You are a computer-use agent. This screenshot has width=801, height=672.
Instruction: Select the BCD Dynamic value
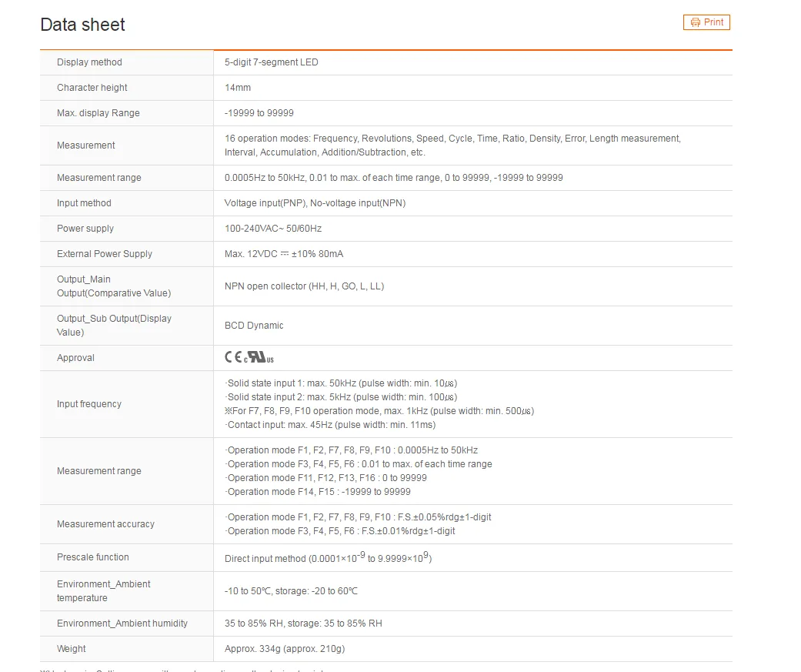[254, 326]
